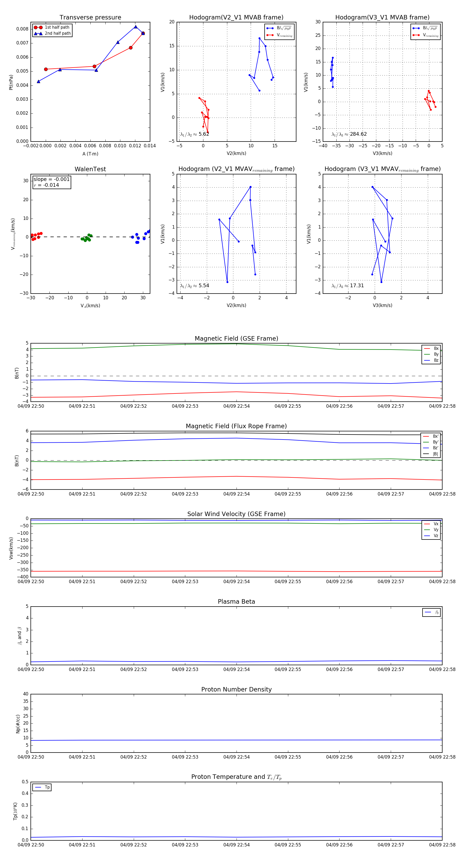Click the 'V3(km/s)' label under MVAB hodogram
This screenshot has width=473, height=868.
382,153
